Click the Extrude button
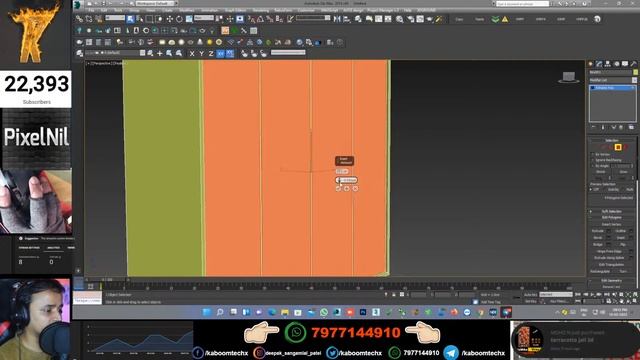Image resolution: width=640 pixels, height=360 pixels. (x=598, y=231)
